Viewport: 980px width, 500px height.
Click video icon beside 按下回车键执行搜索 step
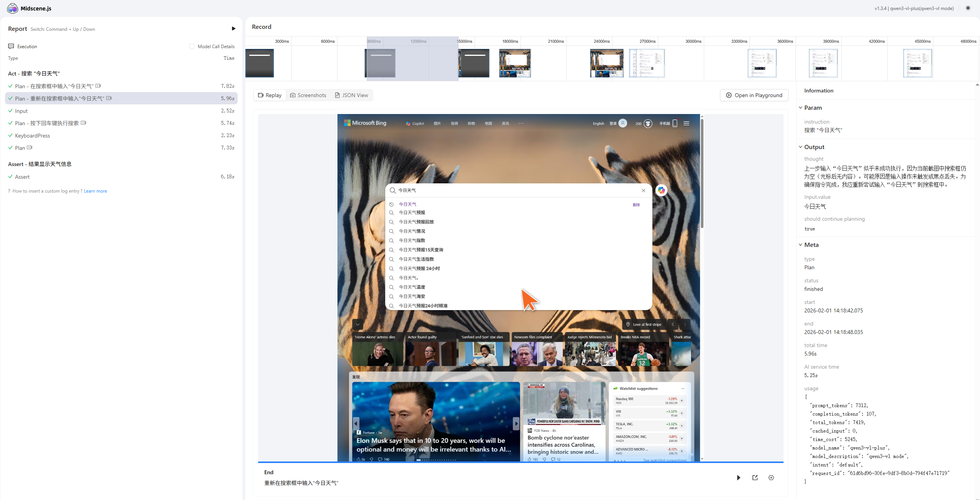[x=84, y=123]
